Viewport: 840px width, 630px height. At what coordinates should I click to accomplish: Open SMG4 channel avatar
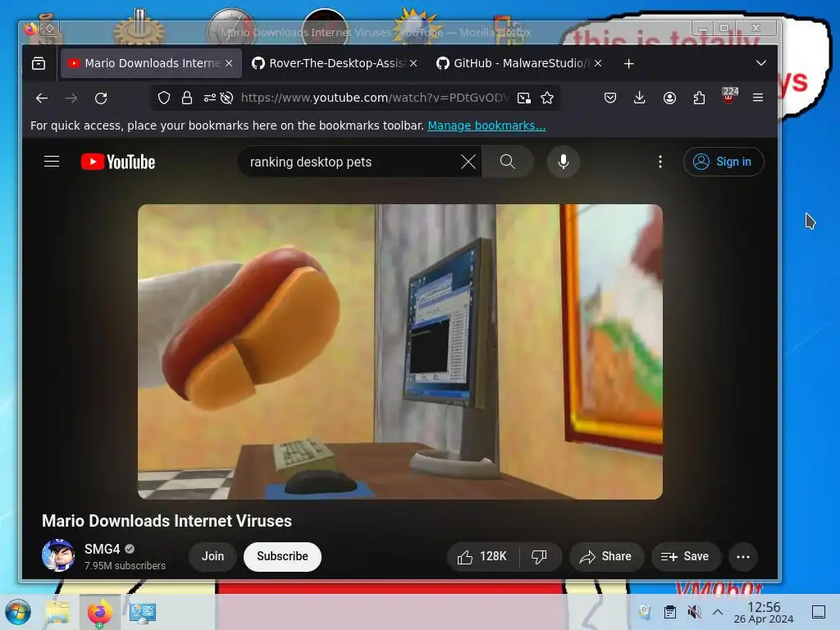58,555
